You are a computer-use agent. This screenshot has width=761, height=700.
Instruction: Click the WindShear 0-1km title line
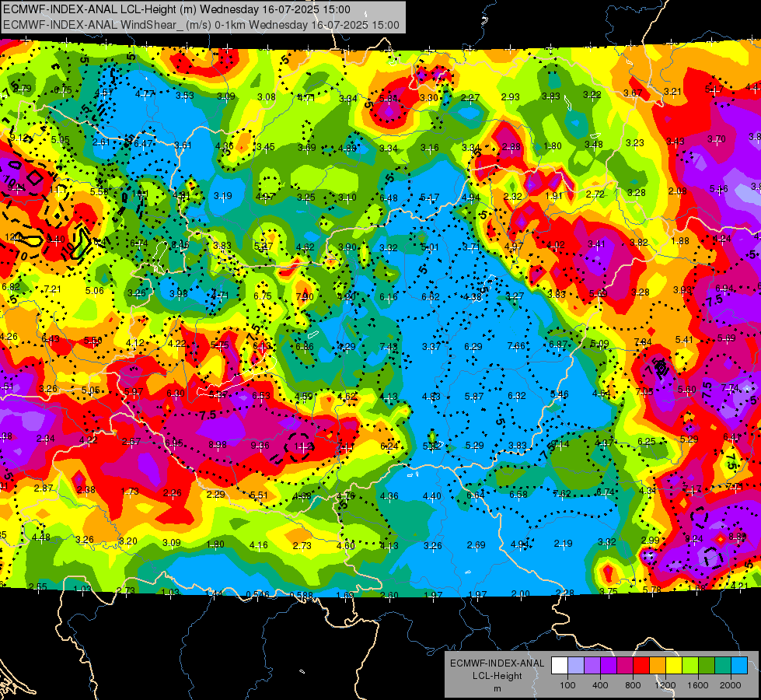[x=201, y=25]
